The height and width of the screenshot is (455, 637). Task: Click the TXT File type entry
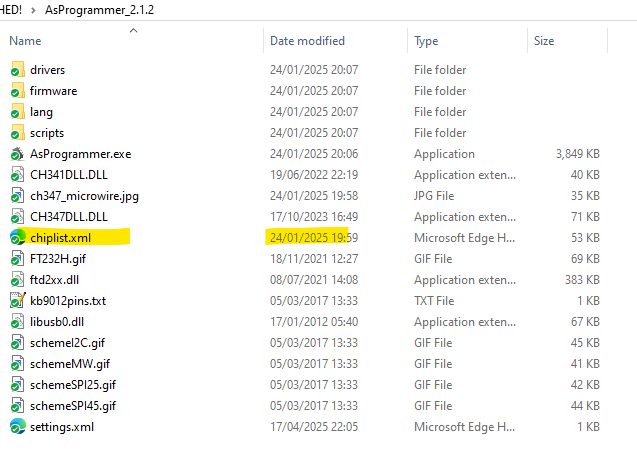(434, 301)
